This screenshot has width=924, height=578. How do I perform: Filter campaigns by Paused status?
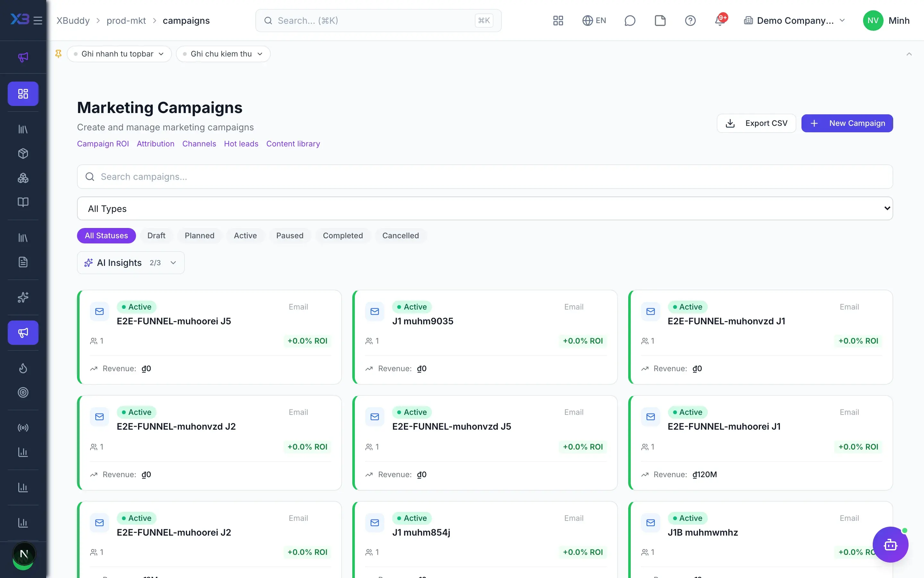click(x=289, y=235)
